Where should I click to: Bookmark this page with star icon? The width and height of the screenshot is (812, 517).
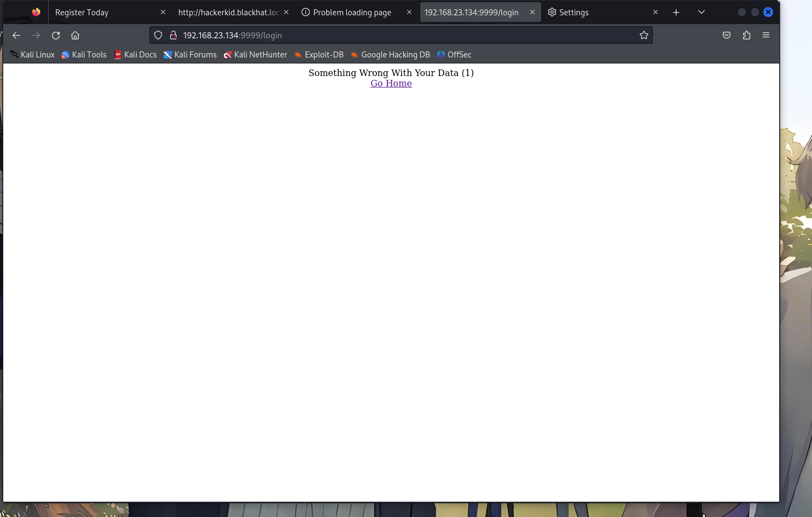(x=643, y=36)
